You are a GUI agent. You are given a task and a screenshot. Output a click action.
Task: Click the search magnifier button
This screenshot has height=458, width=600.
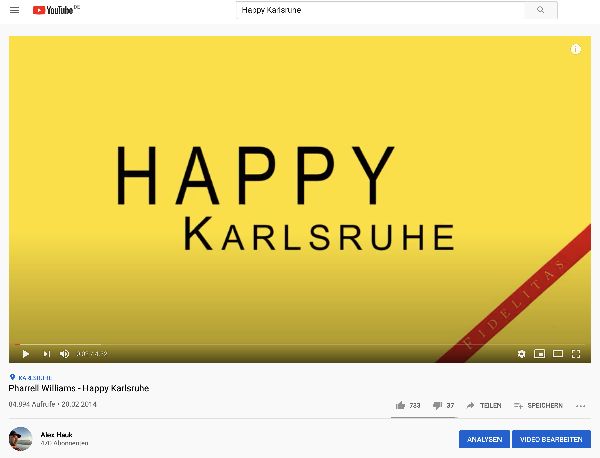click(x=540, y=10)
